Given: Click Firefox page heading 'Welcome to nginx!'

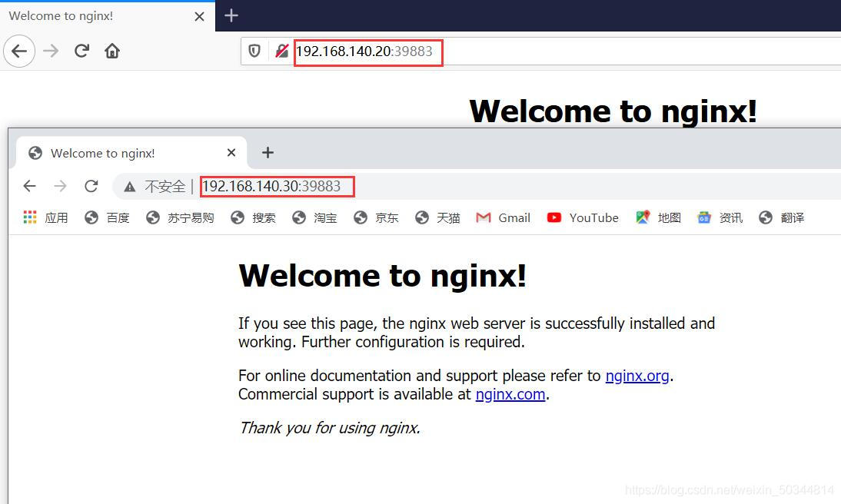Looking at the screenshot, I should tap(613, 111).
